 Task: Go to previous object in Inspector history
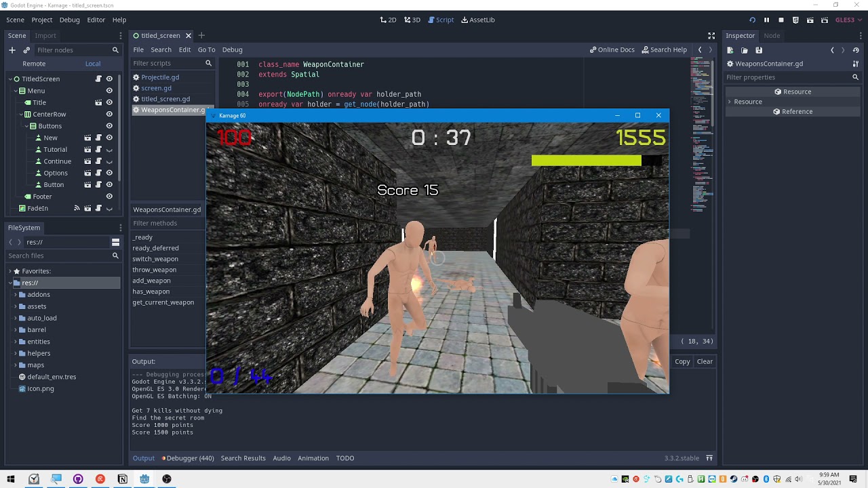click(832, 50)
